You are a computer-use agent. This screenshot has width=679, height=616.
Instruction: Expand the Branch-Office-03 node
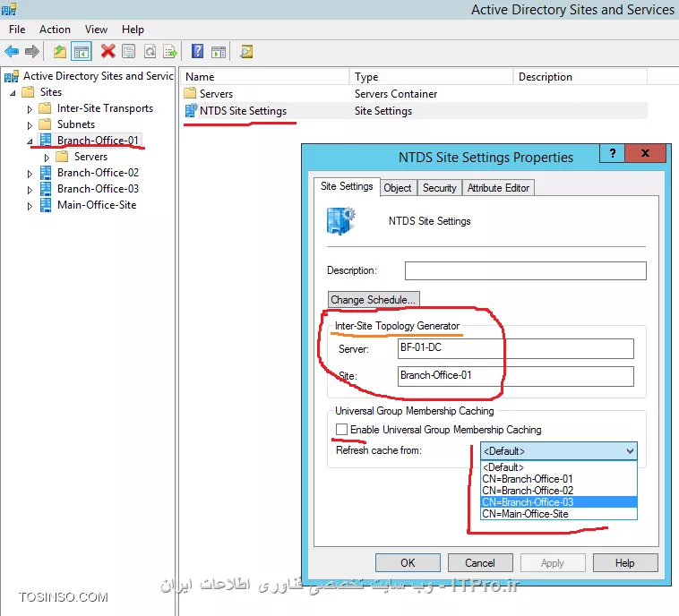click(30, 190)
